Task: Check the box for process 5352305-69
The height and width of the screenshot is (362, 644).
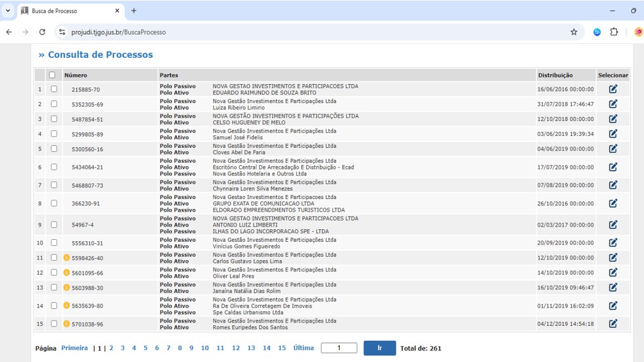Action: 54,104
